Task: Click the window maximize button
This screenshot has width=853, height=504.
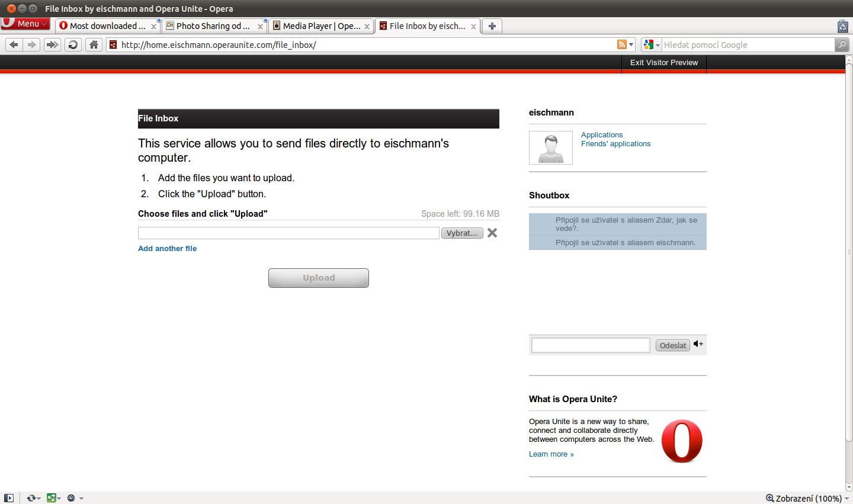Action: pyautogui.click(x=33, y=8)
